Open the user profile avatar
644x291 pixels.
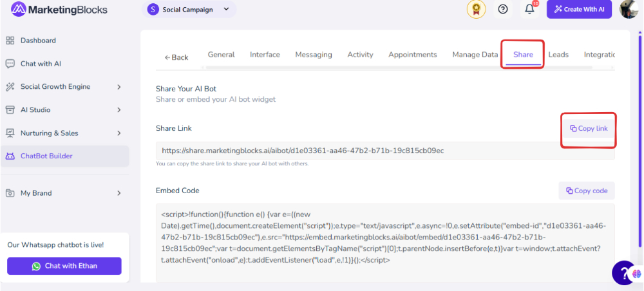(629, 9)
